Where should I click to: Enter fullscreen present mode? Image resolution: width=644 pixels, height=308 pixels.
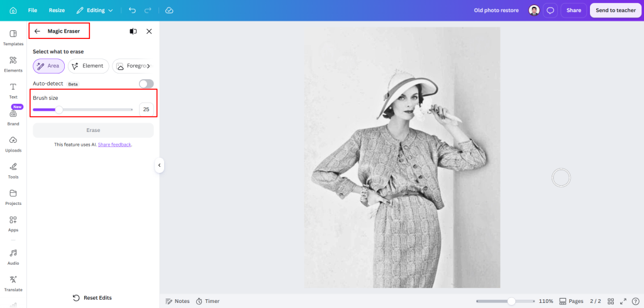click(623, 301)
